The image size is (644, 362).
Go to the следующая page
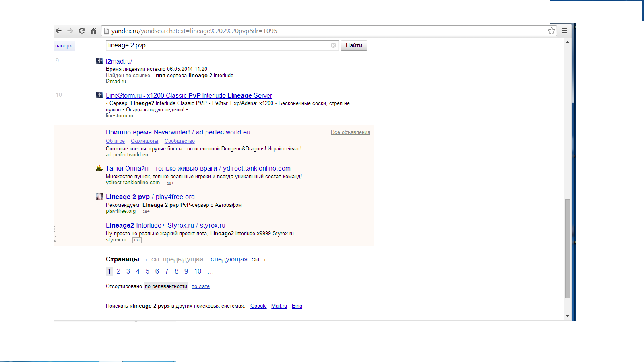[x=229, y=259]
